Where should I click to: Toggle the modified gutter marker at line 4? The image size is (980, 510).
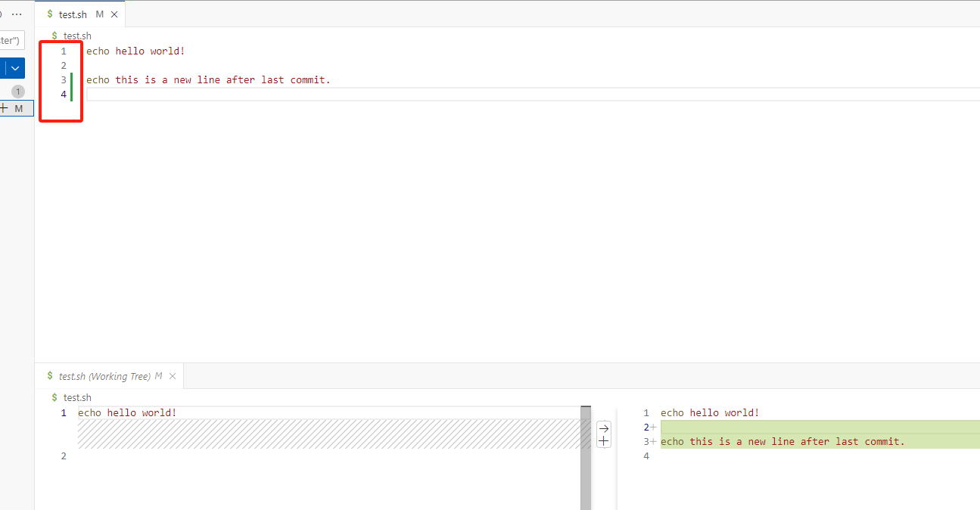[73, 94]
